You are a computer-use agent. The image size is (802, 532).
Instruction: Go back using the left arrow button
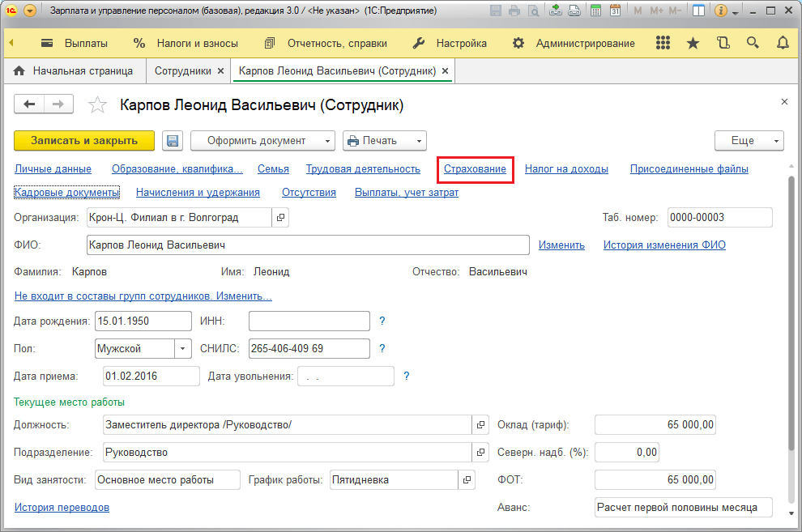(x=29, y=104)
